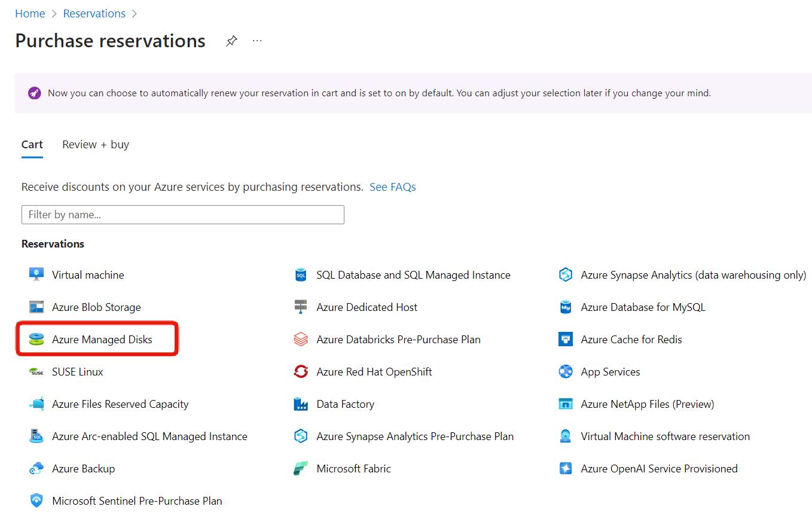This screenshot has width=812, height=522.
Task: Select Azure Databricks Pre-Purchase Plan
Action: coord(399,340)
